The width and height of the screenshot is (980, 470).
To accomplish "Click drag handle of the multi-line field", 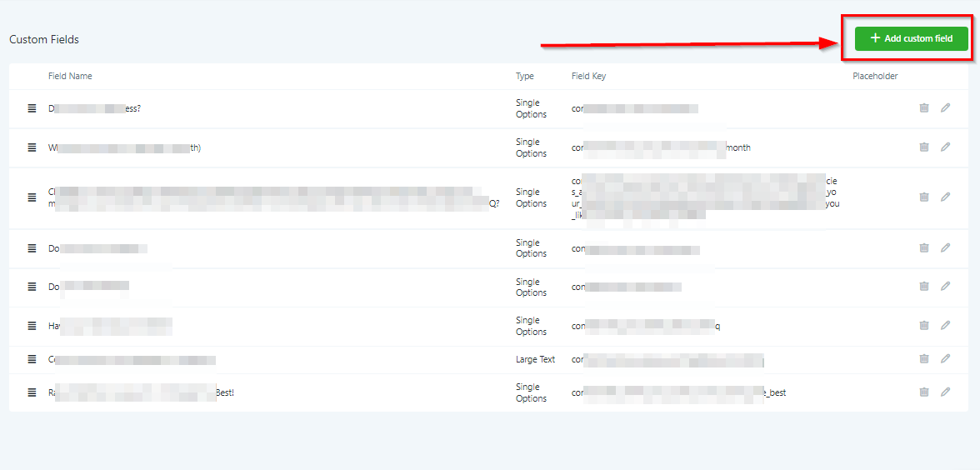I will click(32, 197).
